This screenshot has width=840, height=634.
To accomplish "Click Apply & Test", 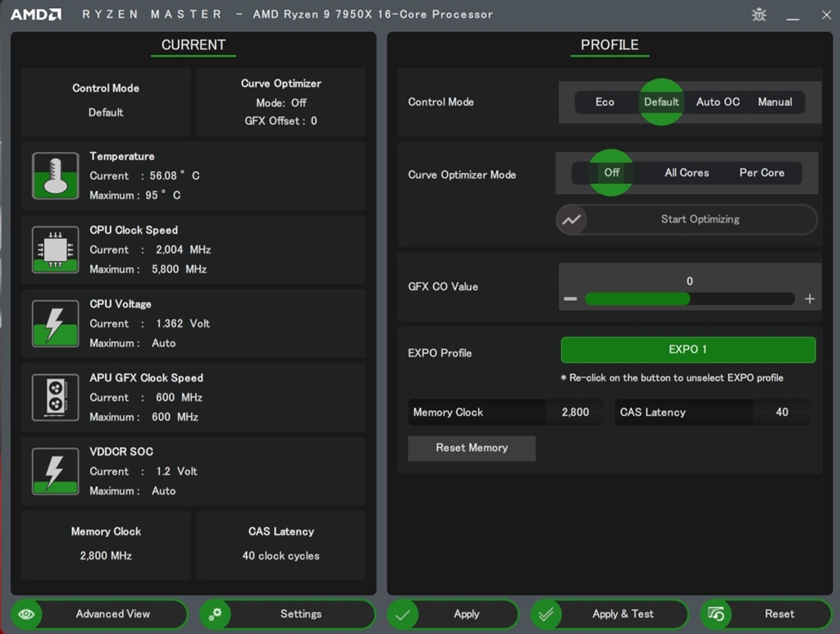I will 609,614.
